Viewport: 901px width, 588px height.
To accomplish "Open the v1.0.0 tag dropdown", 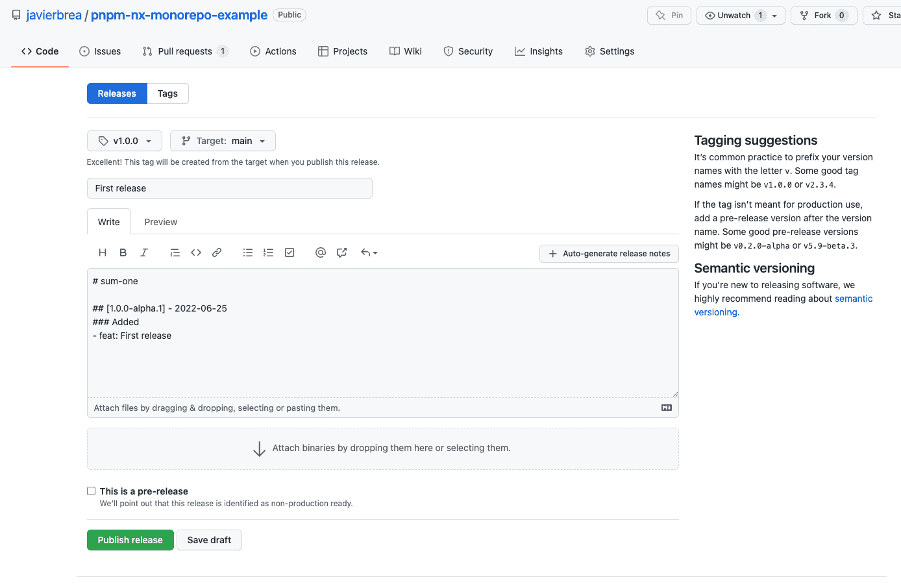I will (125, 141).
